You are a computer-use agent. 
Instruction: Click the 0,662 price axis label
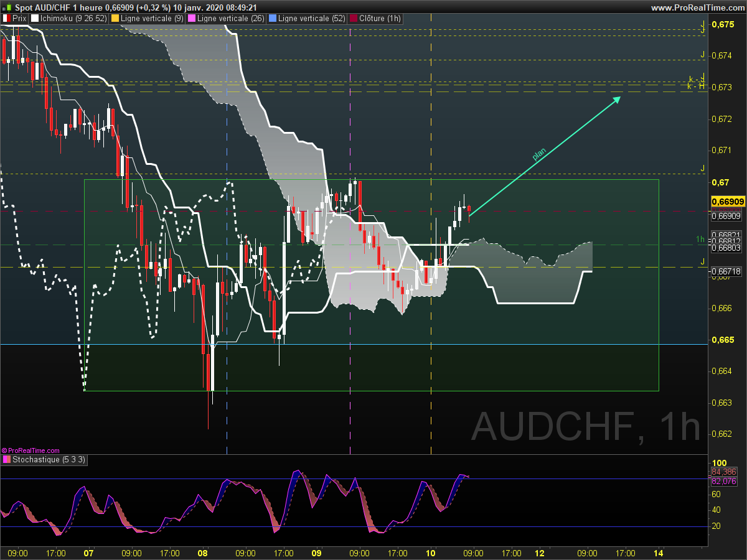point(722,434)
